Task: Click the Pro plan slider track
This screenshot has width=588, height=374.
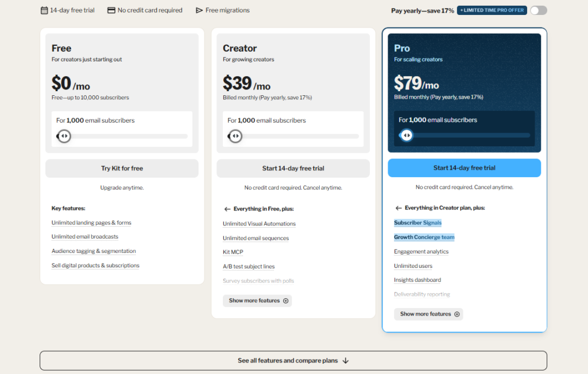Action: [x=464, y=135]
